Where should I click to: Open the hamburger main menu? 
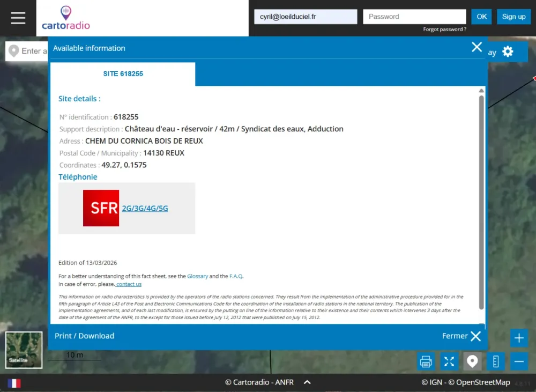pyautogui.click(x=18, y=18)
